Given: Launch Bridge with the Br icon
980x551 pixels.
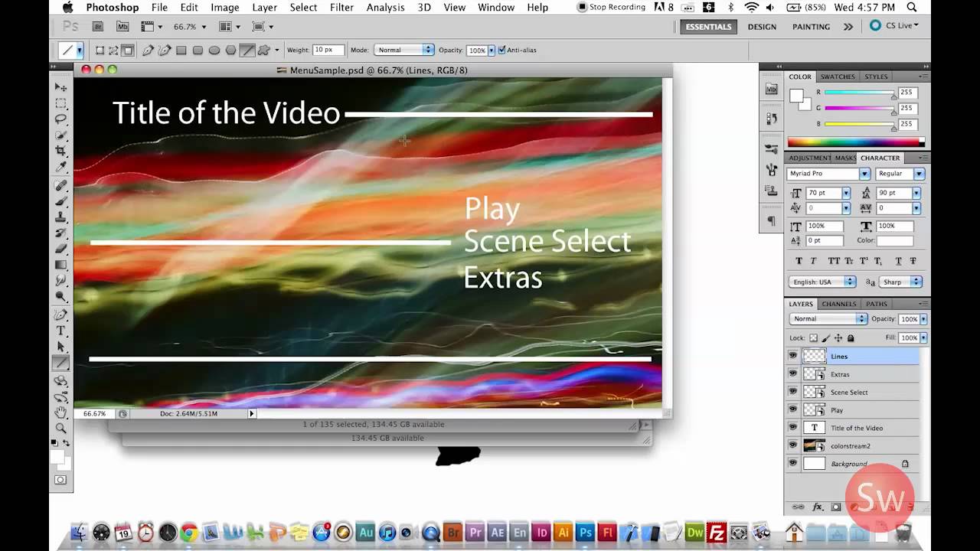Looking at the screenshot, I should coord(98,27).
